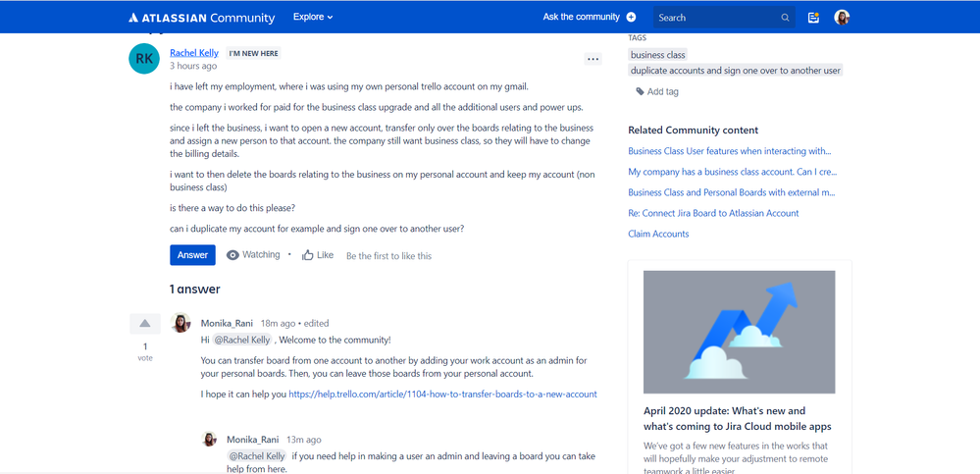This screenshot has height=474, width=980.
Task: Toggle the Watching eye icon
Action: (x=232, y=255)
